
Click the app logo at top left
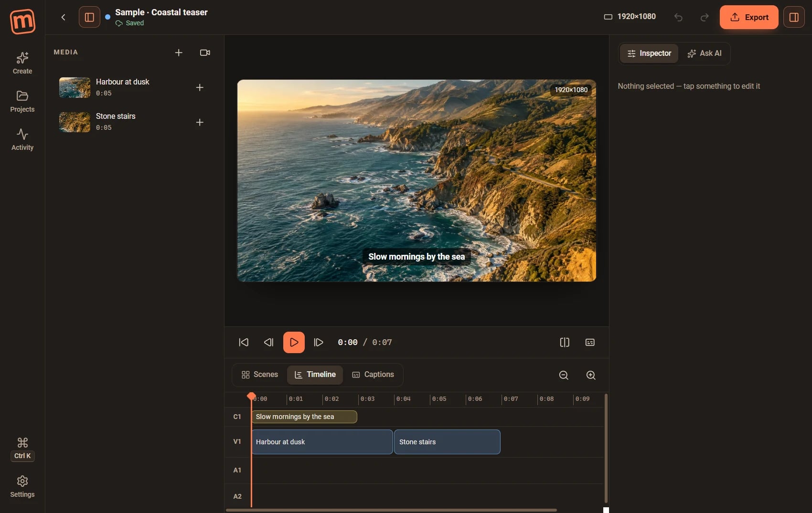coord(22,21)
